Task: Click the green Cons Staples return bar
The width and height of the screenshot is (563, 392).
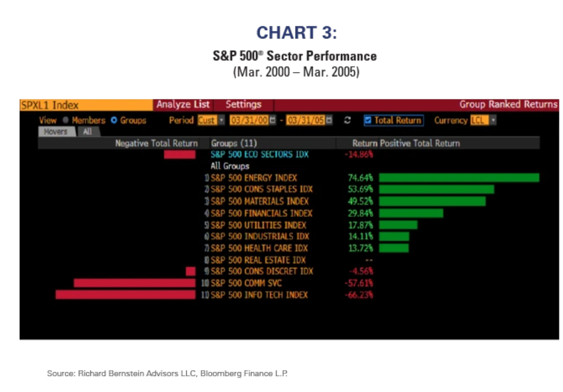Action: (x=437, y=189)
